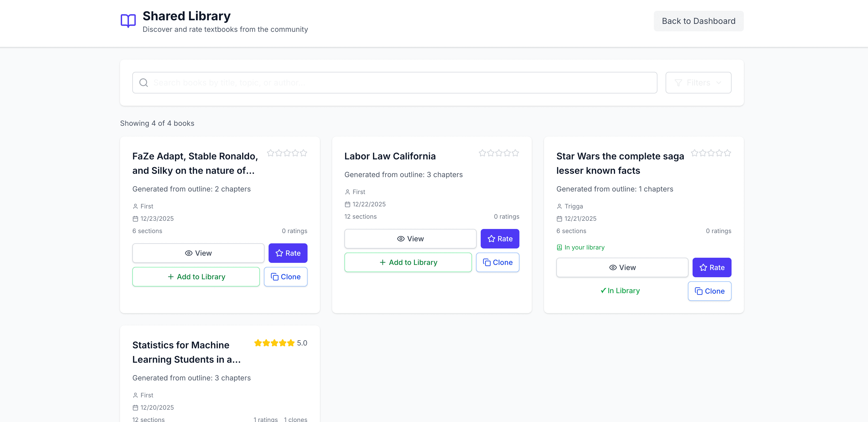Click the 'Shared Library' page heading
The height and width of the screenshot is (422, 868).
point(186,16)
